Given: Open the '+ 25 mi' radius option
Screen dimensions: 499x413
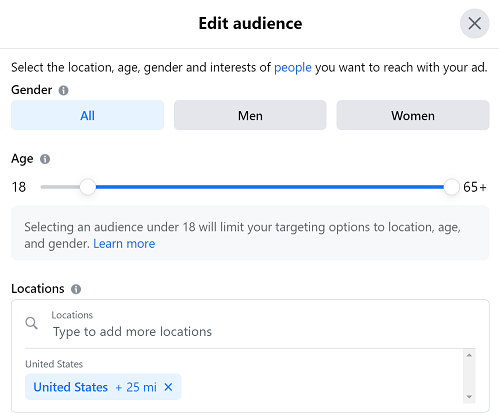Looking at the screenshot, I should click(136, 387).
